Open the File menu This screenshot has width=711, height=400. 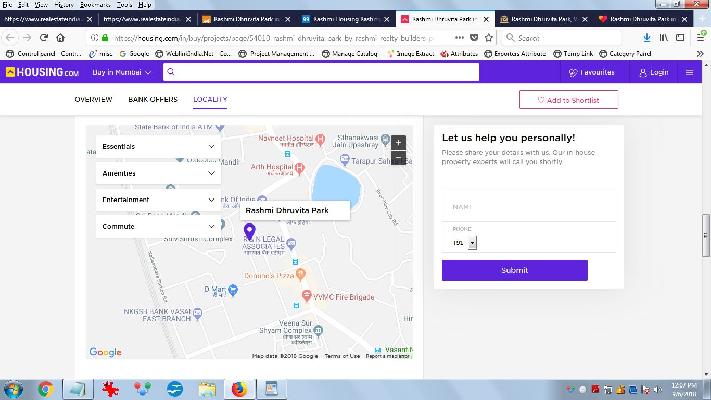coord(7,5)
